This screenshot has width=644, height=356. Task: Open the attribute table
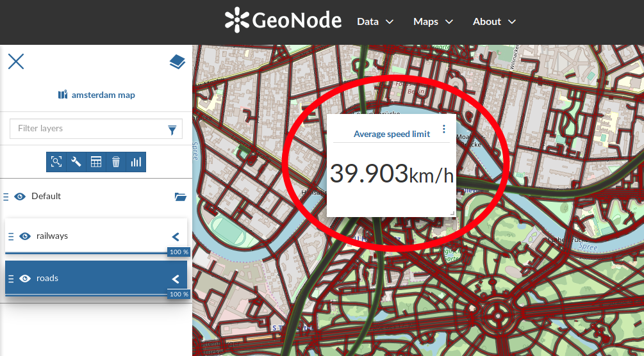pyautogui.click(x=96, y=162)
